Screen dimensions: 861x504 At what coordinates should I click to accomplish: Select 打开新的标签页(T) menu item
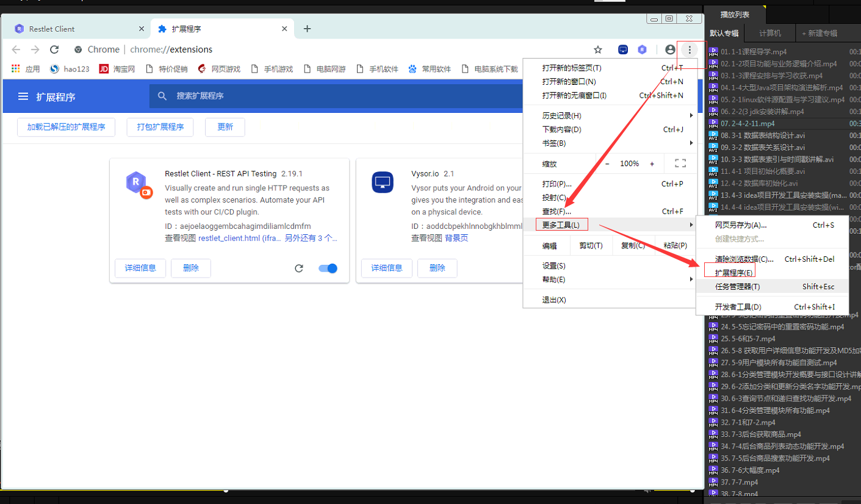[x=610, y=68]
